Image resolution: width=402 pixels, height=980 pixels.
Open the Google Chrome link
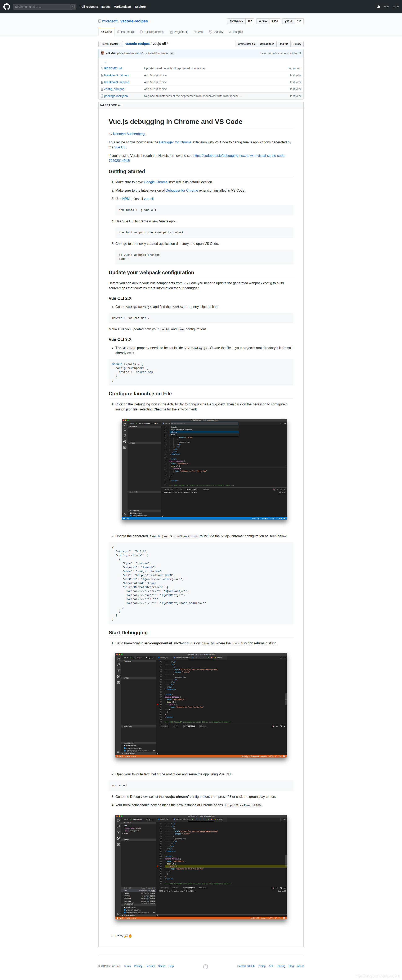[155, 182]
